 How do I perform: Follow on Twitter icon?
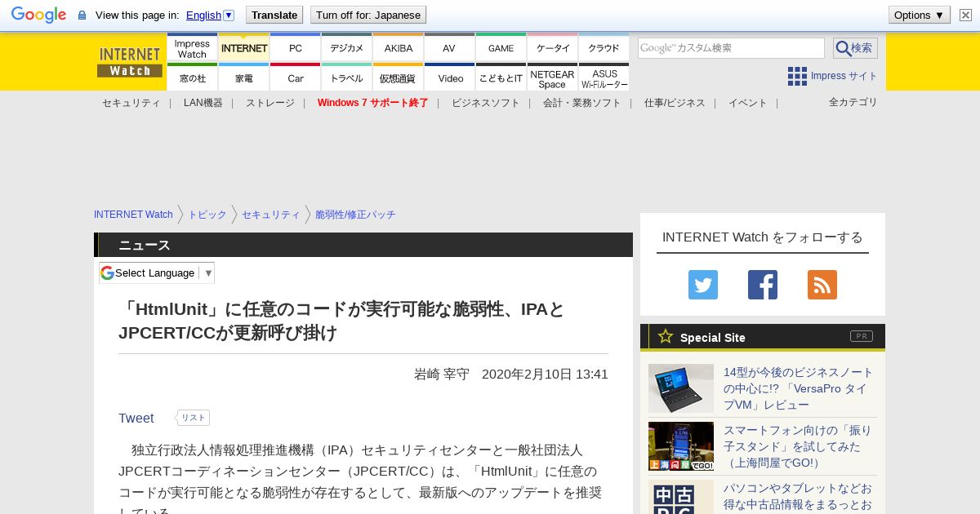click(703, 285)
